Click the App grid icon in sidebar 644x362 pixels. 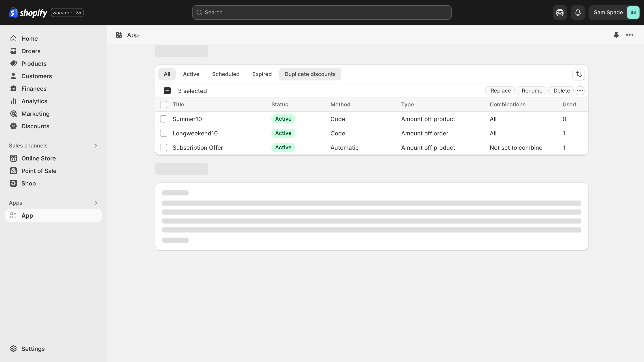click(13, 215)
